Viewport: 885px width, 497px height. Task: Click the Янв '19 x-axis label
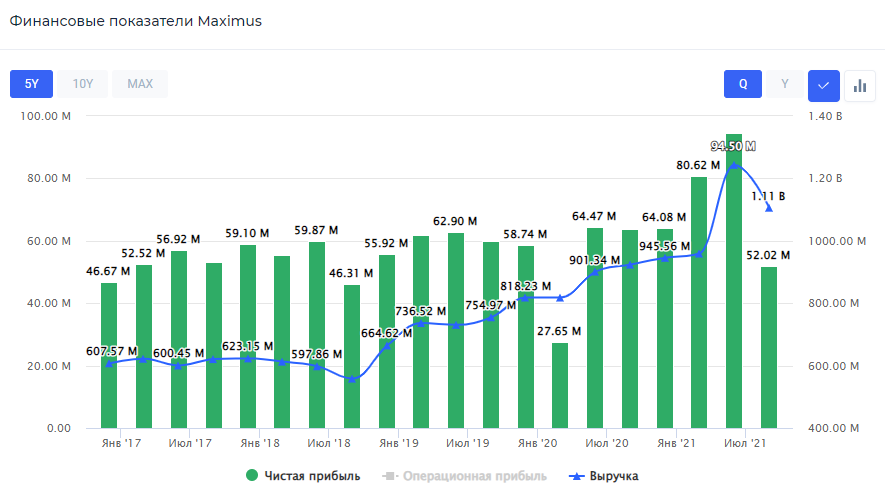[397, 442]
